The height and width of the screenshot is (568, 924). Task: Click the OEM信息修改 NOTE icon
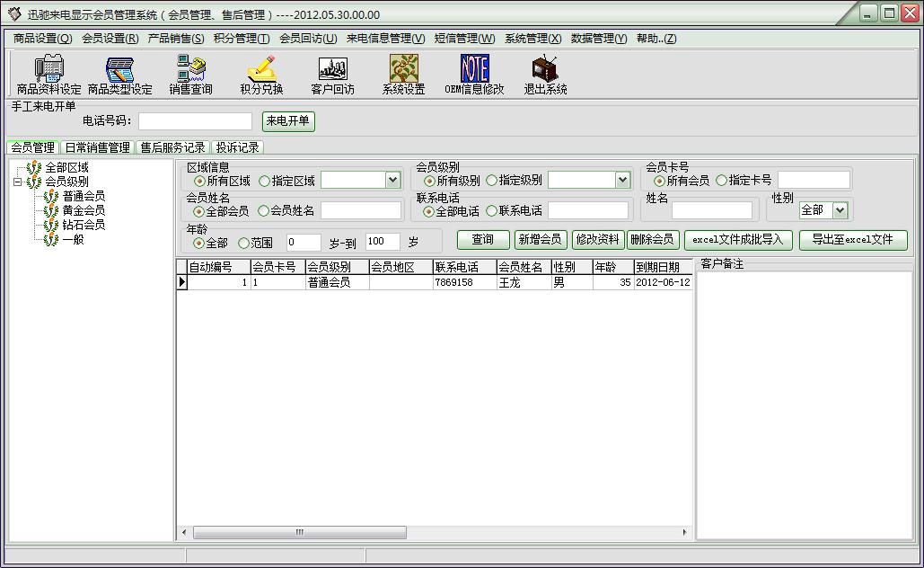[x=474, y=70]
